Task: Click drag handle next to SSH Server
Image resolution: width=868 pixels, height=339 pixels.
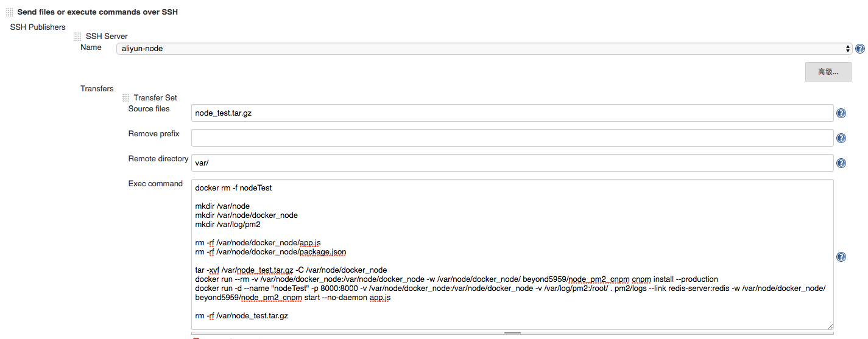Action: point(77,37)
